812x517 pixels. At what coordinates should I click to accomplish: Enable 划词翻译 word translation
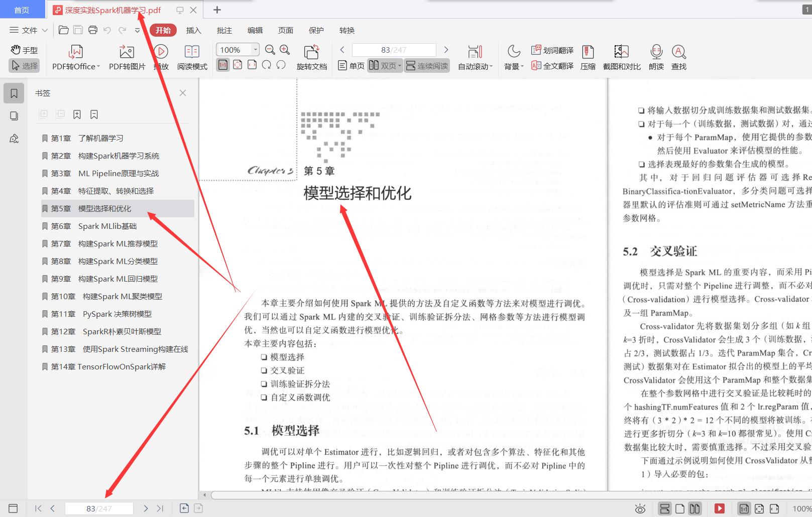[552, 50]
